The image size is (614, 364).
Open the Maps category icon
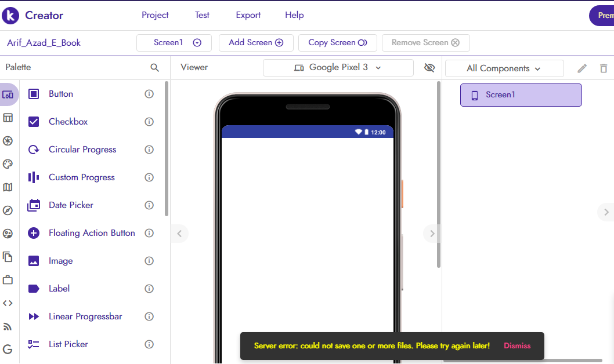click(x=8, y=187)
